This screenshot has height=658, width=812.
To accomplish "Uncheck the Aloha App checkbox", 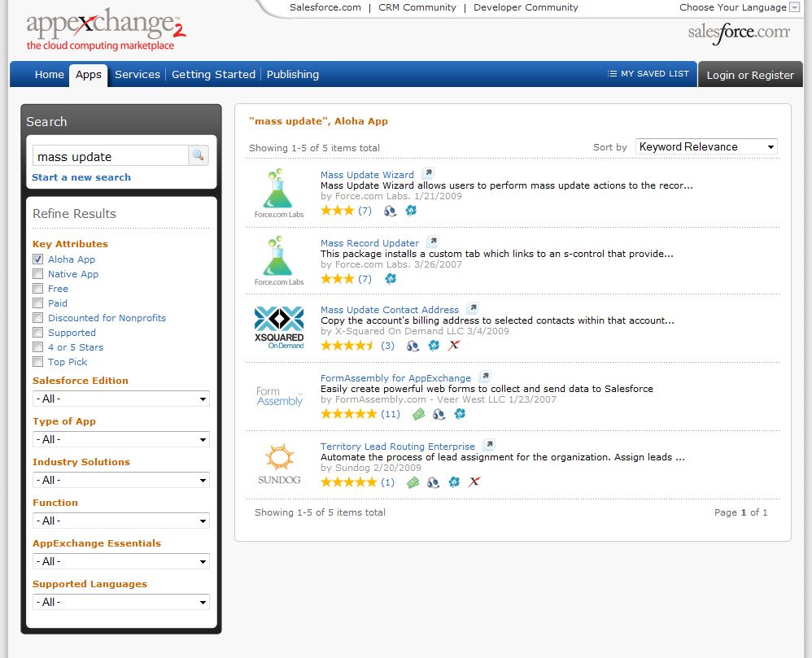I will 37,259.
